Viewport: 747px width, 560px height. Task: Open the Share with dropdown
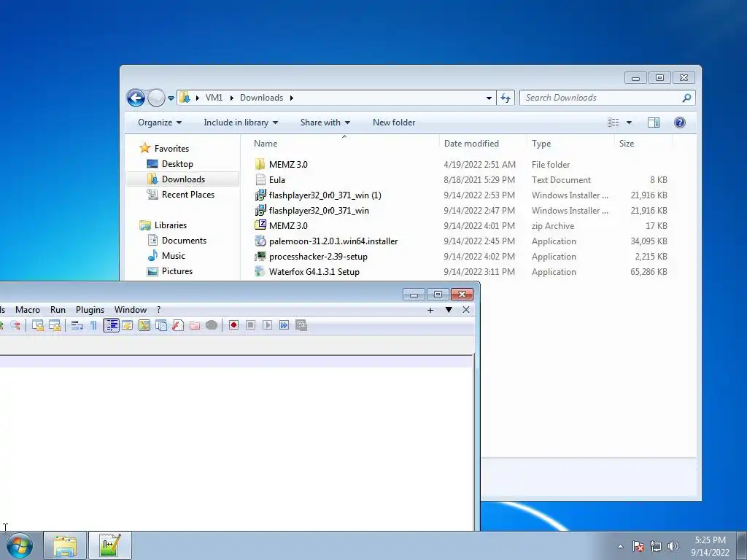pos(325,122)
